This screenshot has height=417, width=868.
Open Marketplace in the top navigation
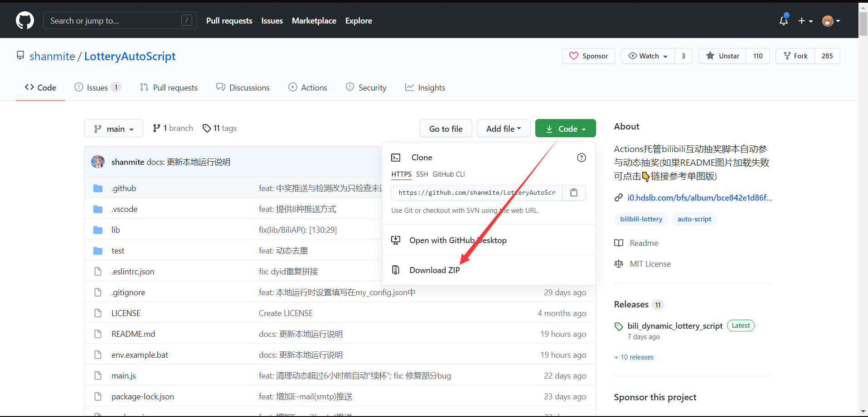[x=314, y=21]
